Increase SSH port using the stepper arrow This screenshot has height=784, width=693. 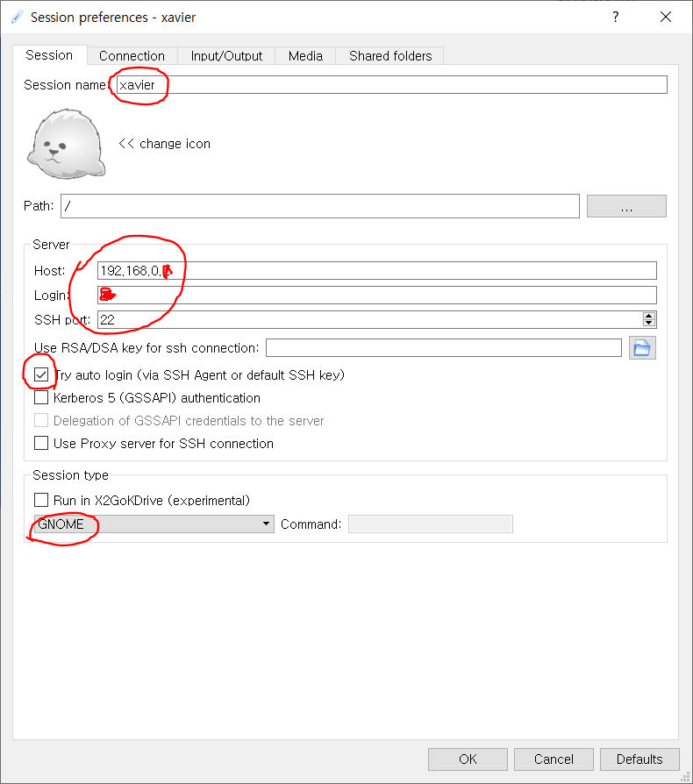(x=649, y=315)
